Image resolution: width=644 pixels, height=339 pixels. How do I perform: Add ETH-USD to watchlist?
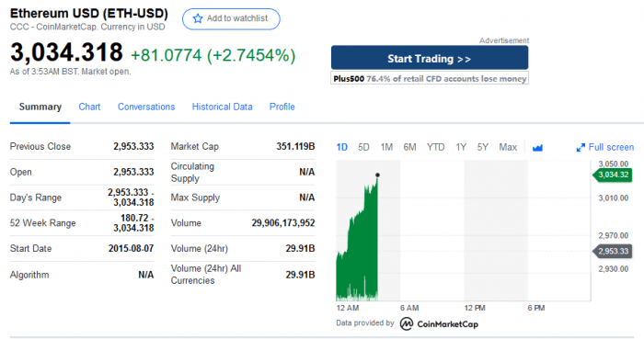pyautogui.click(x=231, y=19)
